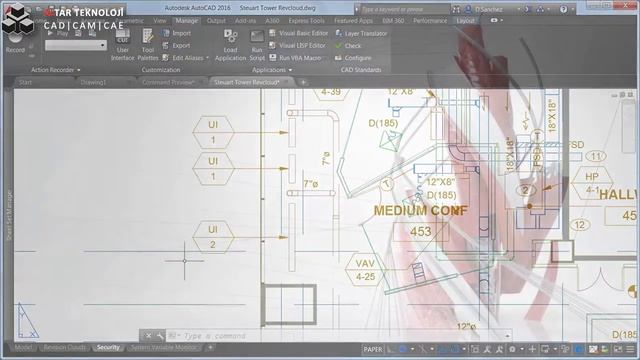The image size is (640, 360).
Task: Click the annotation monitor plus icon
Action: 532,349
